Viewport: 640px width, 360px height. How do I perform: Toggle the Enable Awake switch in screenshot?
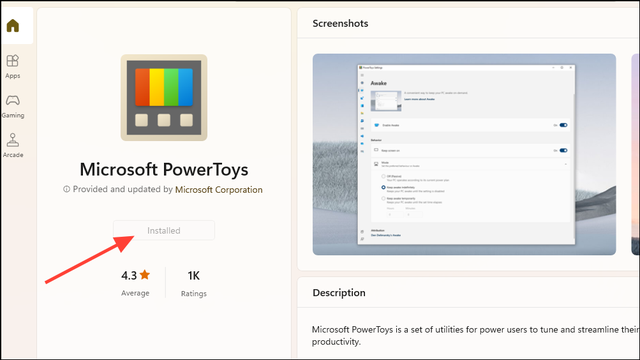pyautogui.click(x=563, y=125)
